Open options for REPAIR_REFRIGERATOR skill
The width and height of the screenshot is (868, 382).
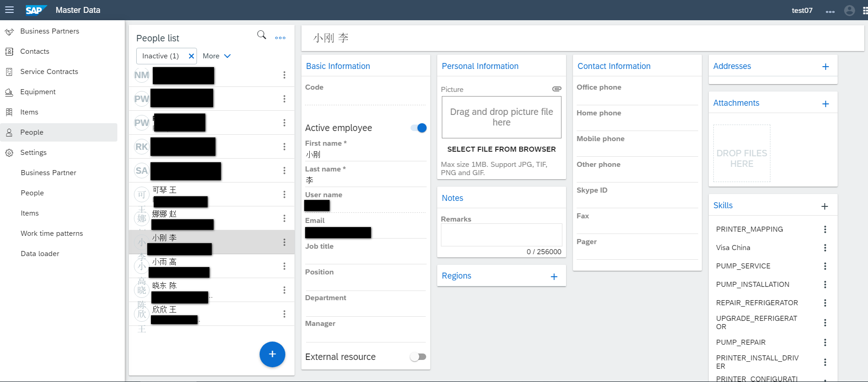point(825,303)
